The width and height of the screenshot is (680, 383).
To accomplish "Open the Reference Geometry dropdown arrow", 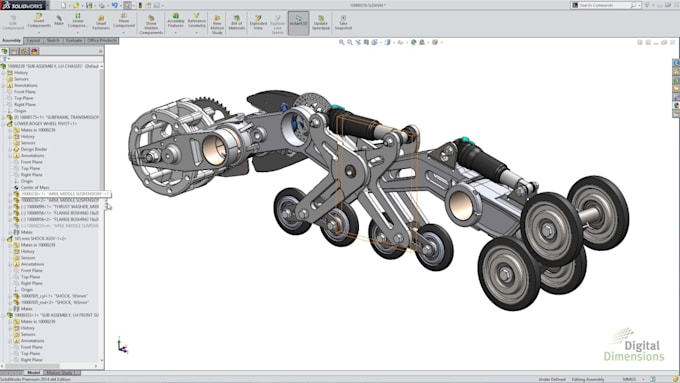I will [196, 33].
